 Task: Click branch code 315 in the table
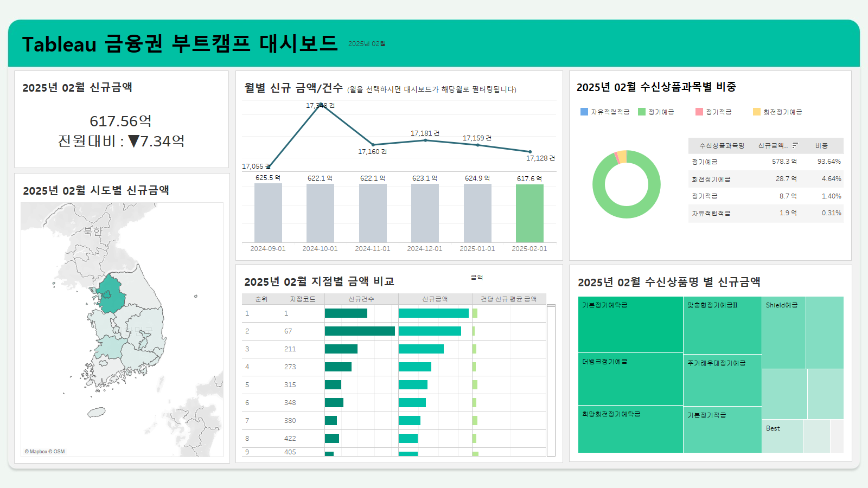click(x=290, y=385)
